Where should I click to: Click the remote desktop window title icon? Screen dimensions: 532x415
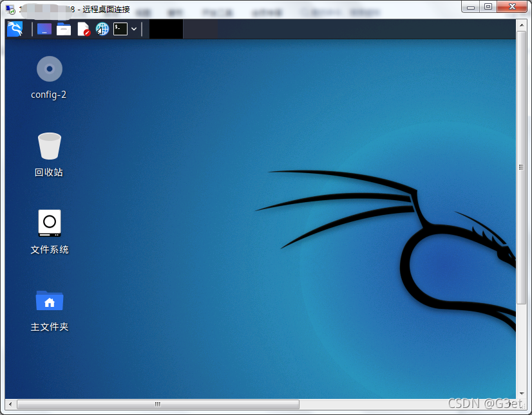coord(10,10)
